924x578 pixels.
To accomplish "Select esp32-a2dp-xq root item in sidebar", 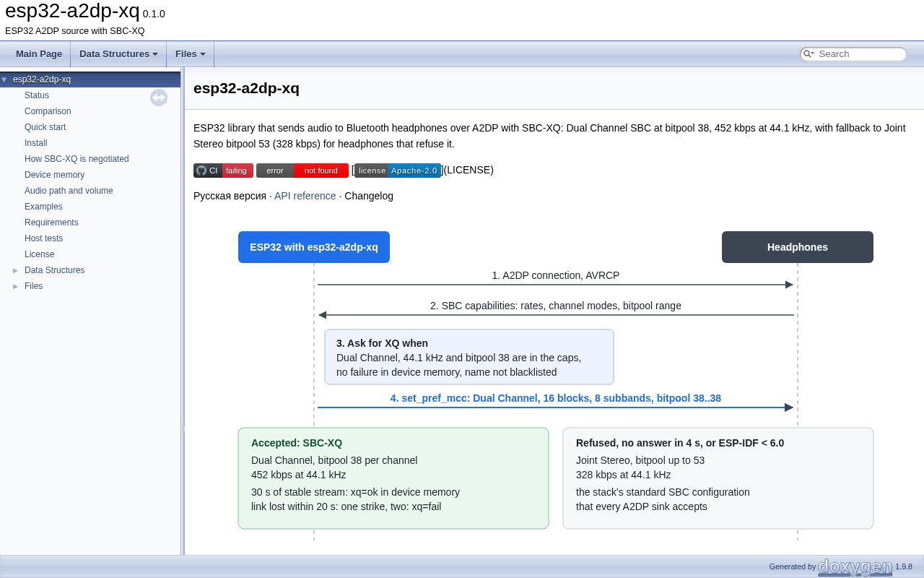I will tap(42, 79).
